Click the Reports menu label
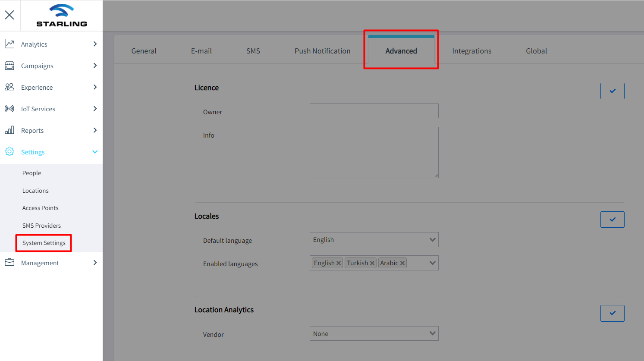The image size is (644, 361). pyautogui.click(x=32, y=131)
